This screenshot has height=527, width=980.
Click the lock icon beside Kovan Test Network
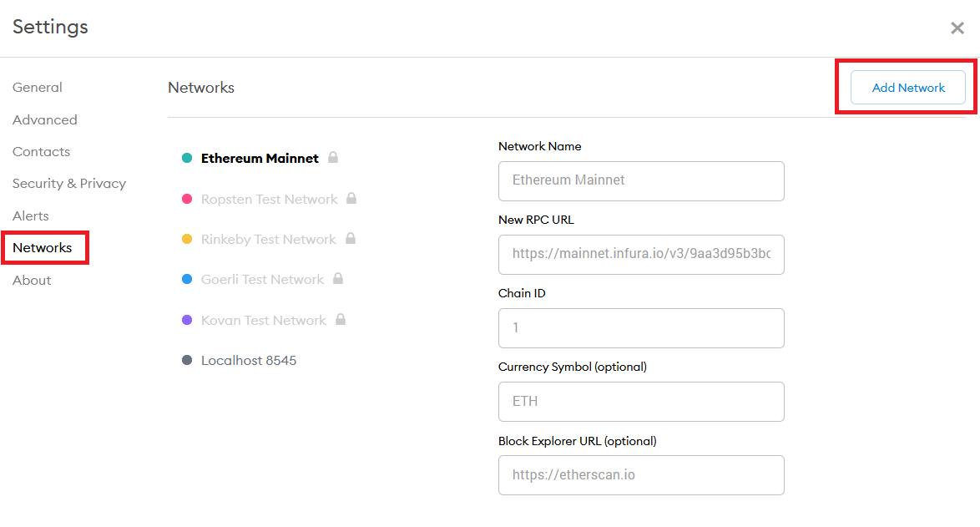click(341, 319)
